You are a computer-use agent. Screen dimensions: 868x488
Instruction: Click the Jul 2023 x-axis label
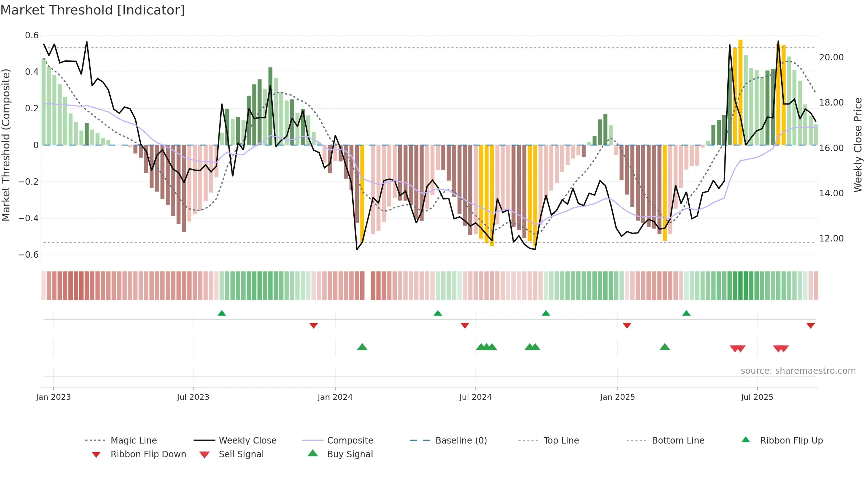pyautogui.click(x=193, y=397)
